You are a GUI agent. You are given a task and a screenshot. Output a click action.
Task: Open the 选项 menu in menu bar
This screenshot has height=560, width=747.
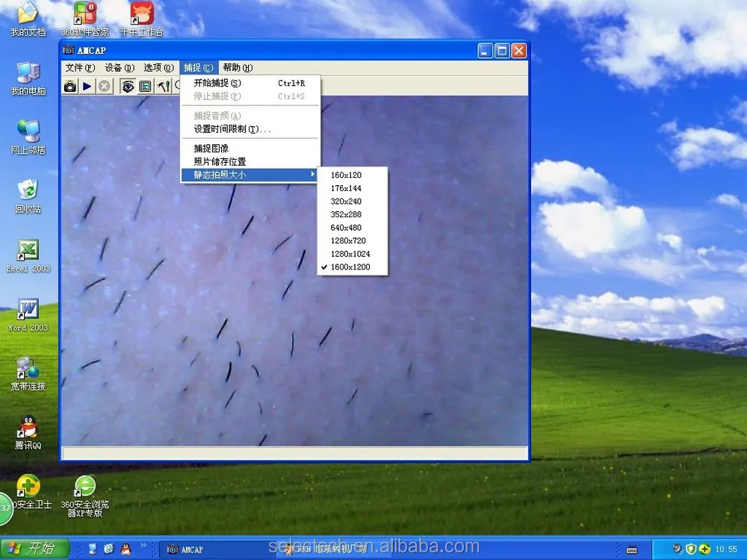pyautogui.click(x=158, y=68)
